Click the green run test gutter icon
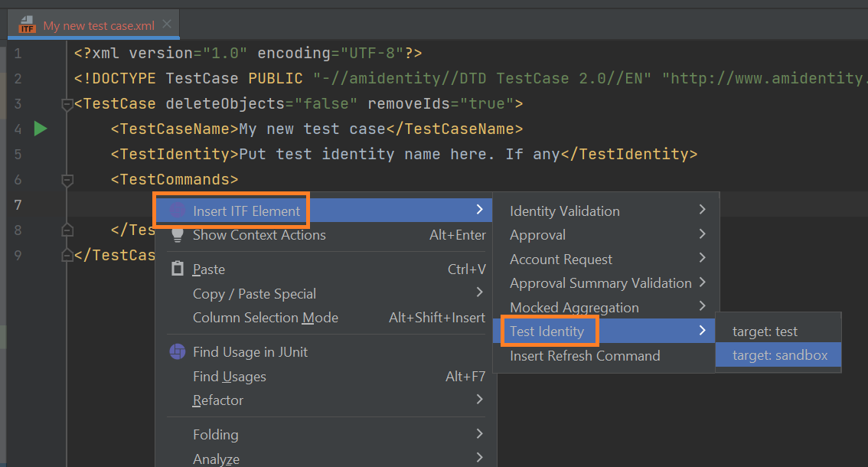 tap(41, 129)
